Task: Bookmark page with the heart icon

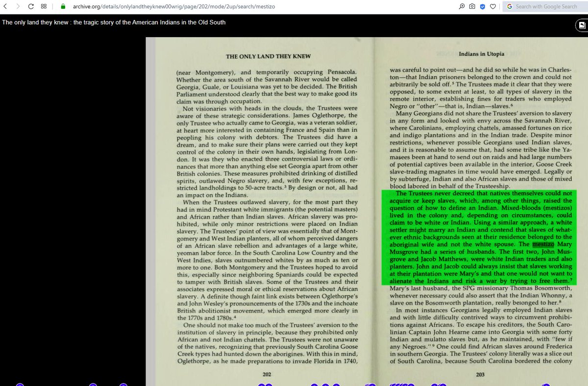Action: click(492, 6)
